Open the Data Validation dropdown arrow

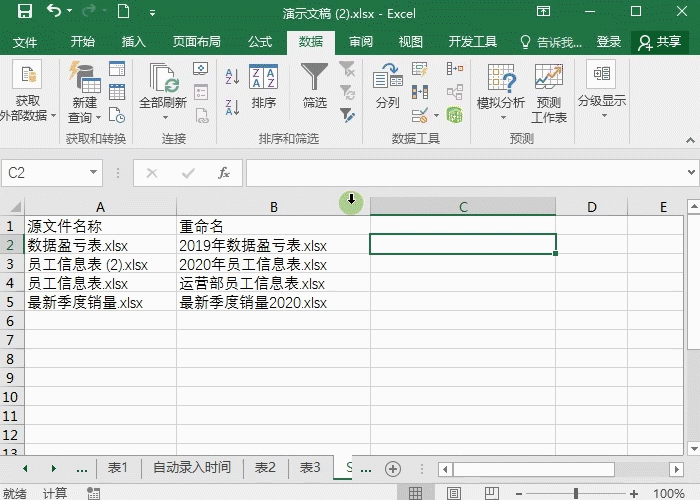(x=436, y=116)
